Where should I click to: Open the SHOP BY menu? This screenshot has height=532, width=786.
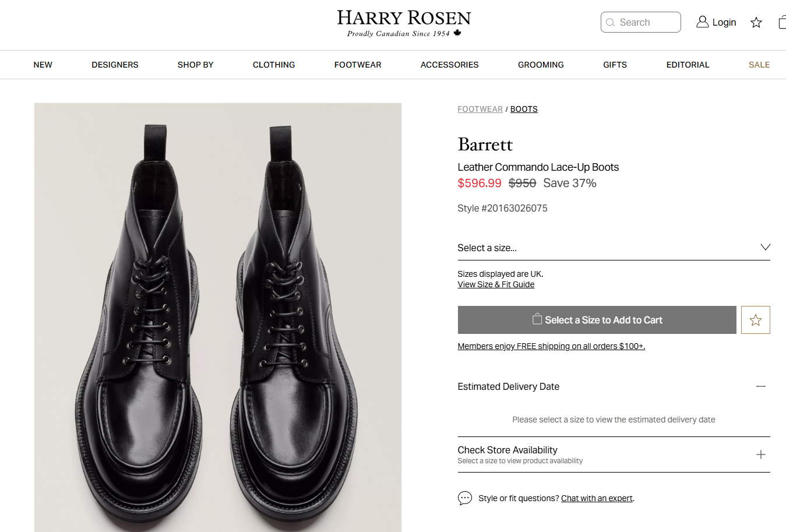tap(196, 65)
